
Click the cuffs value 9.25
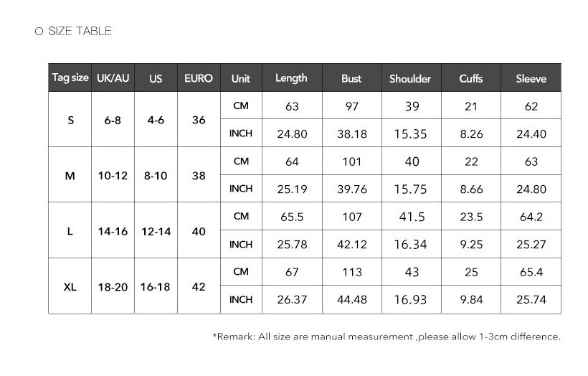click(x=471, y=245)
